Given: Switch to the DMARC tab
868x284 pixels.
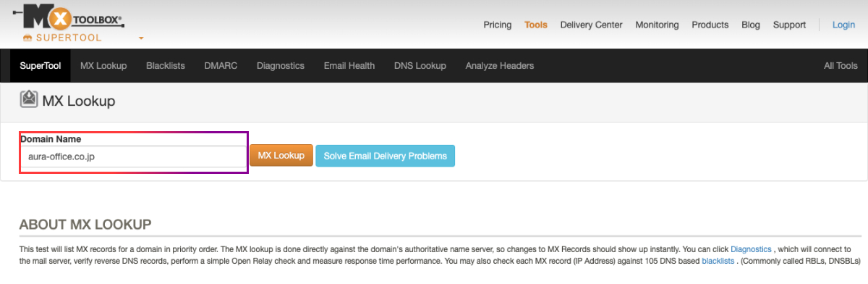Looking at the screenshot, I should tap(221, 65).
